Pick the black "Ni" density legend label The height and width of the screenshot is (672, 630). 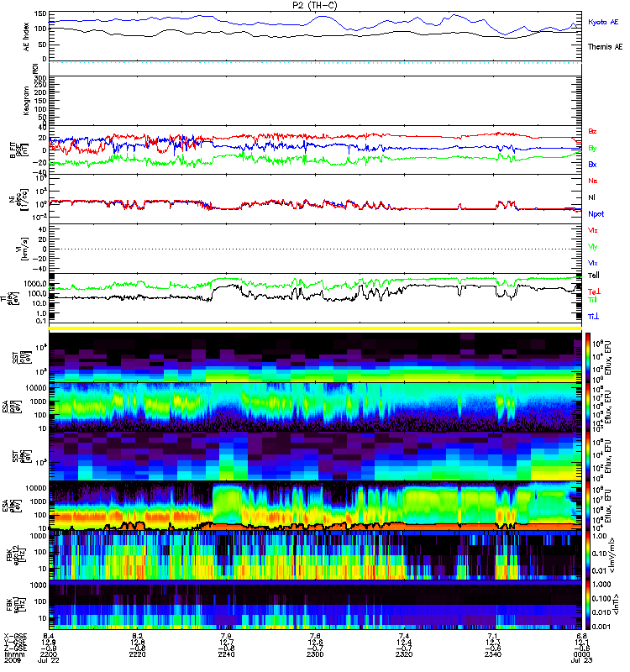click(x=591, y=197)
